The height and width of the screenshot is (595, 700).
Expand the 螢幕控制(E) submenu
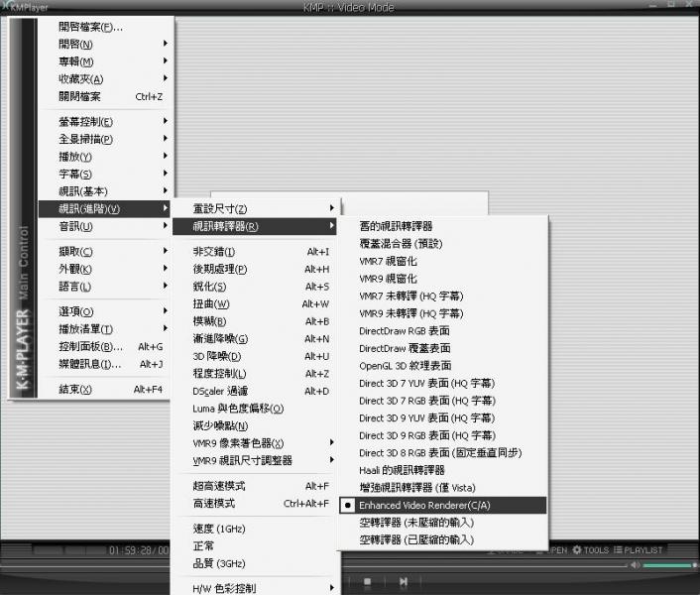(x=104, y=121)
